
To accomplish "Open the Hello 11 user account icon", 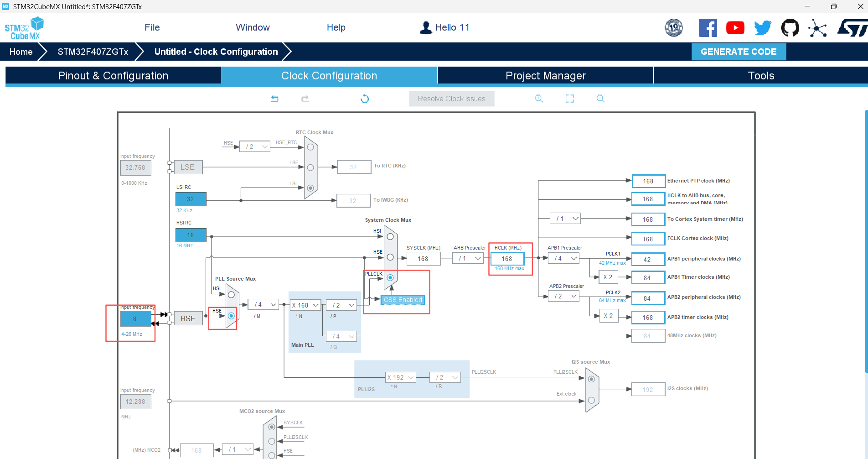I will tap(426, 28).
